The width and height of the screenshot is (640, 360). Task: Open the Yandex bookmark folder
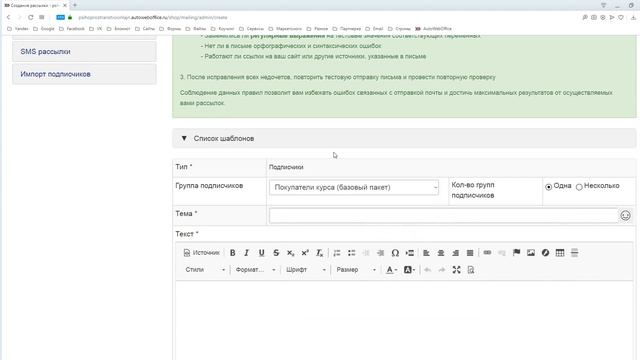tap(18, 29)
